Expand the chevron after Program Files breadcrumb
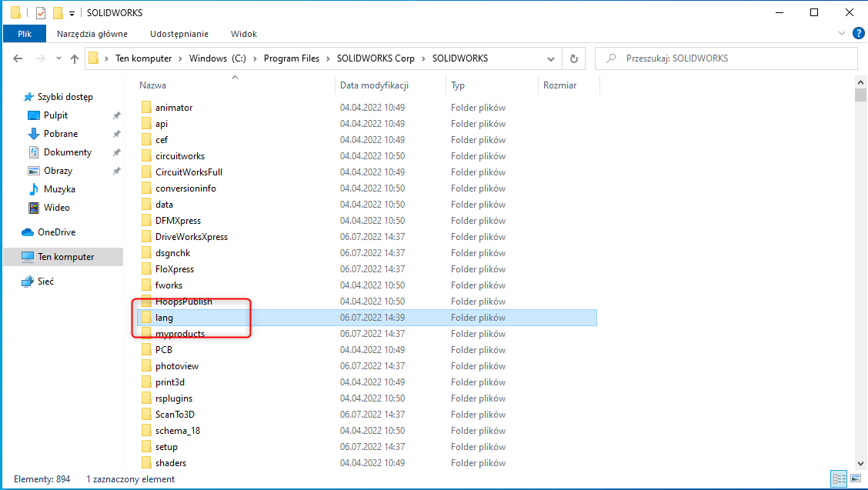The width and height of the screenshot is (868, 490). (x=329, y=58)
